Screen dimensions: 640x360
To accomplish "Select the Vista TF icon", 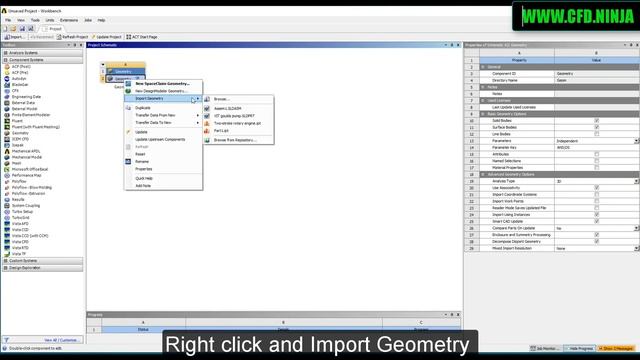I will pyautogui.click(x=7, y=254).
